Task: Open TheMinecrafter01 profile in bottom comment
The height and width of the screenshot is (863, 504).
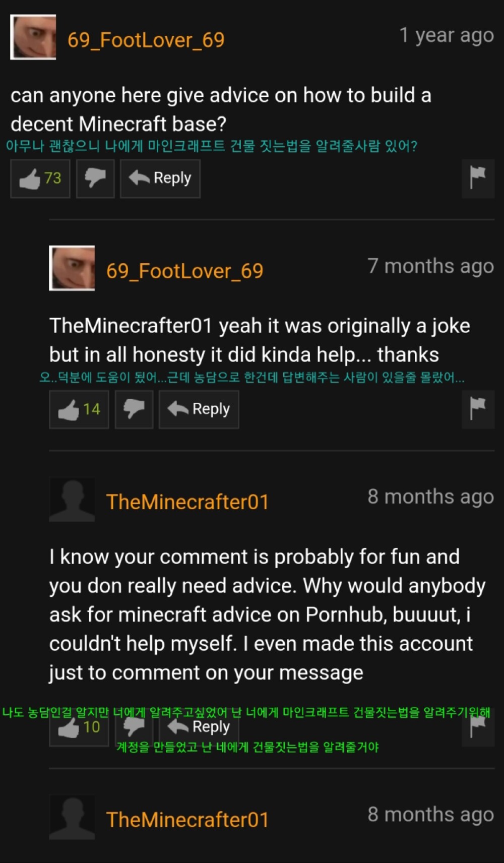Action: tap(187, 820)
